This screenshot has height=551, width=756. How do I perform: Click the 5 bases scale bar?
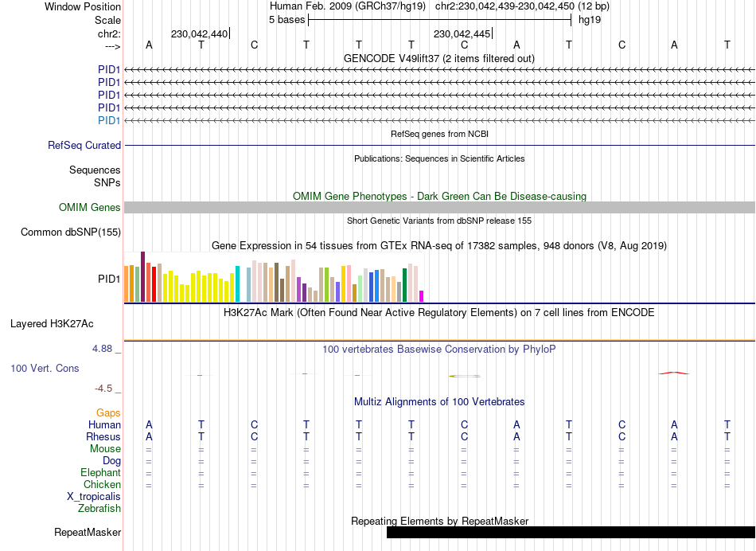click(x=440, y=20)
